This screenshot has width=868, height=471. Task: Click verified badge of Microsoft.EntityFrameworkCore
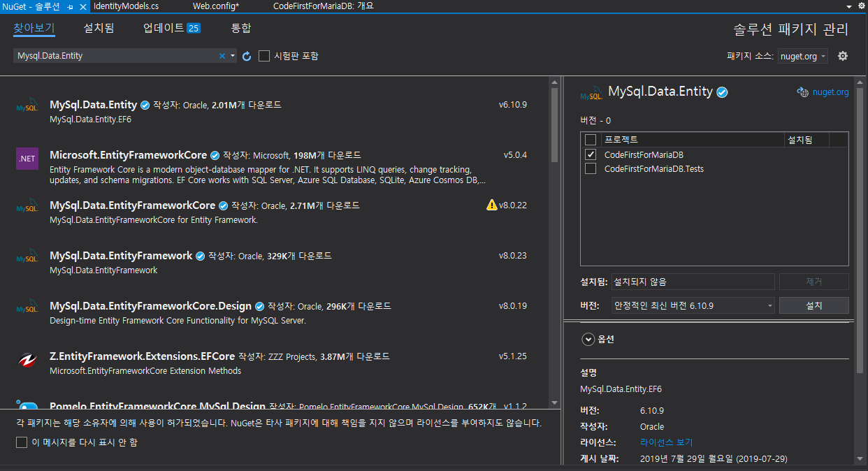[x=215, y=156]
